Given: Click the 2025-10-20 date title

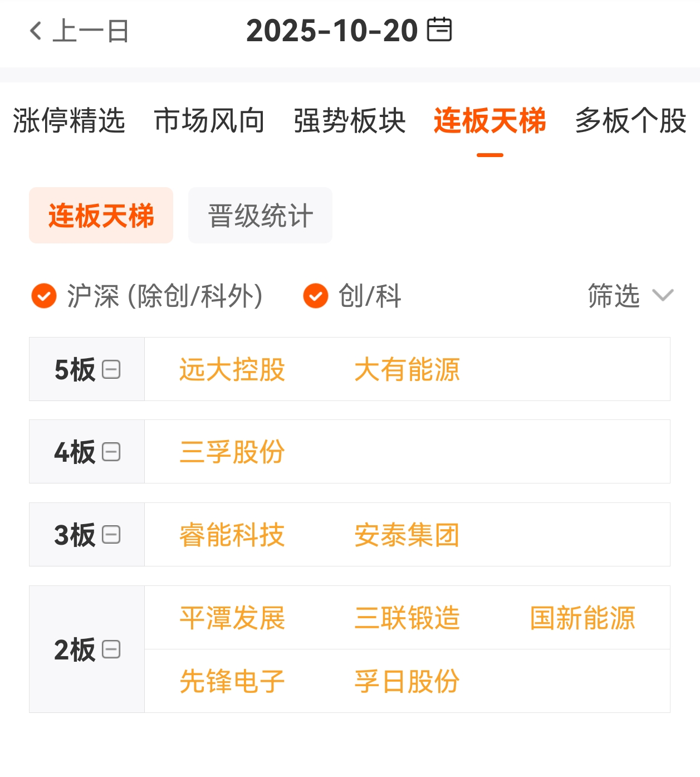Looking at the screenshot, I should click(x=332, y=31).
